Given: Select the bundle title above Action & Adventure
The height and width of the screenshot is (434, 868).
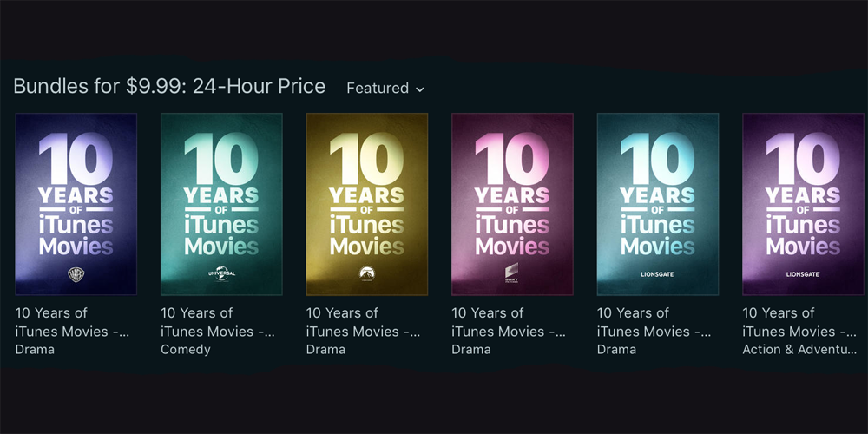Looking at the screenshot, I should tap(800, 322).
